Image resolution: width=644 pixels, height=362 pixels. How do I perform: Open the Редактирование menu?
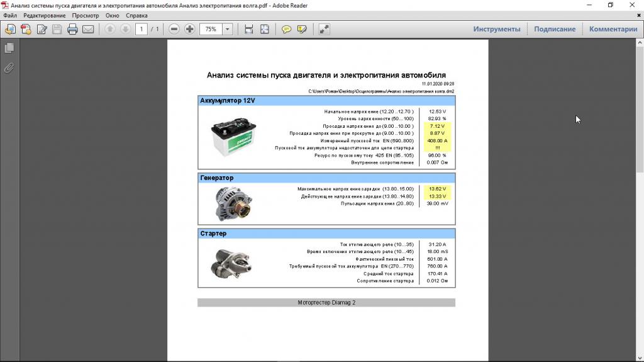[x=45, y=16]
